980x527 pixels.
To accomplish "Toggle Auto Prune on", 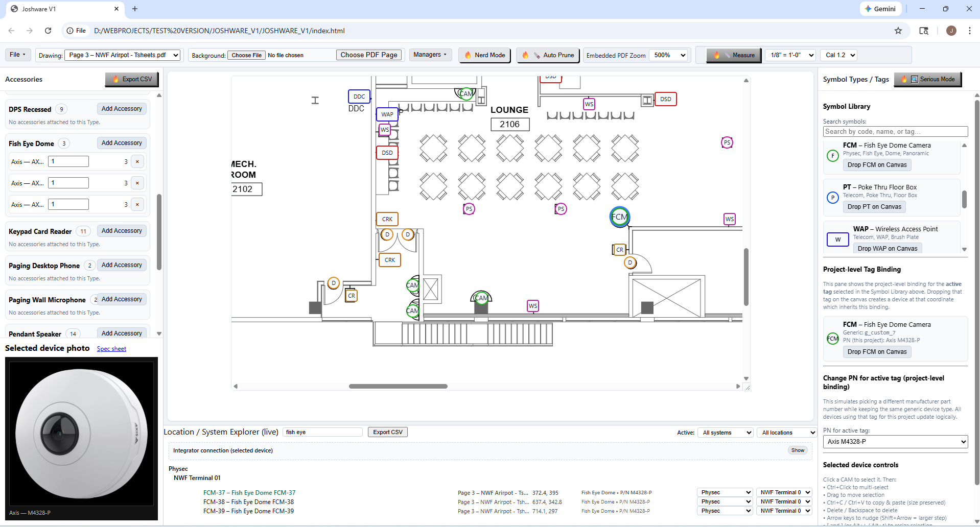I will pyautogui.click(x=547, y=55).
